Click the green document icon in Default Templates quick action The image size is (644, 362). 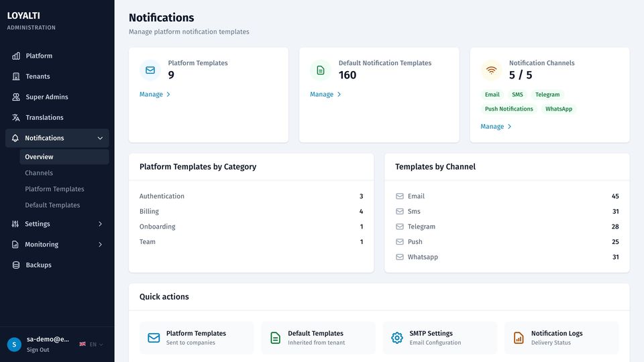click(x=275, y=338)
